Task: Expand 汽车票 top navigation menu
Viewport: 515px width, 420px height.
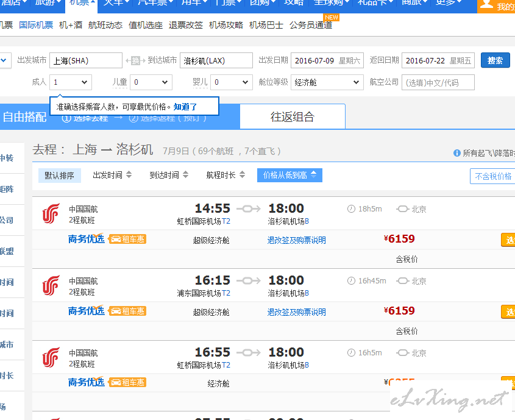Action: (155, 2)
